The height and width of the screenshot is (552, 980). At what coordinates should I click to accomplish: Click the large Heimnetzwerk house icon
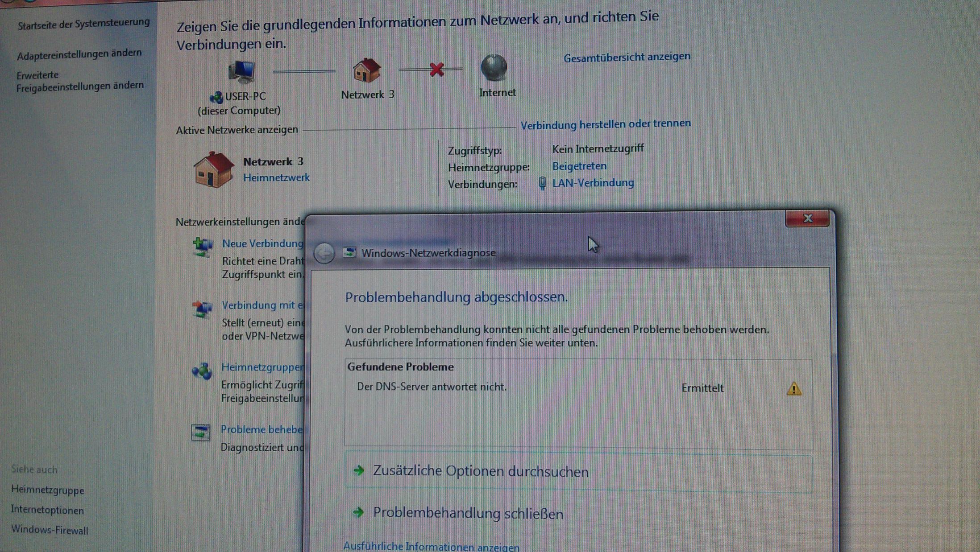point(214,169)
